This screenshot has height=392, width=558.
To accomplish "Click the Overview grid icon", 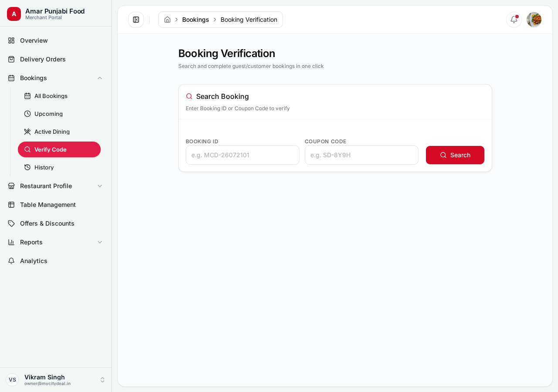I will pyautogui.click(x=11, y=41).
